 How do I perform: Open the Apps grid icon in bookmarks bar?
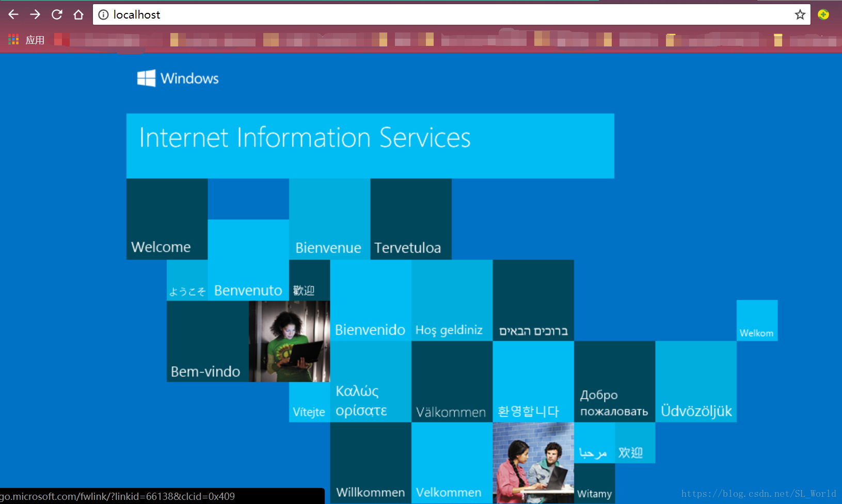pos(13,39)
